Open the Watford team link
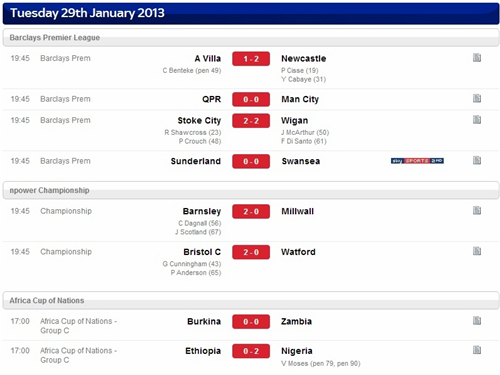 [298, 252]
